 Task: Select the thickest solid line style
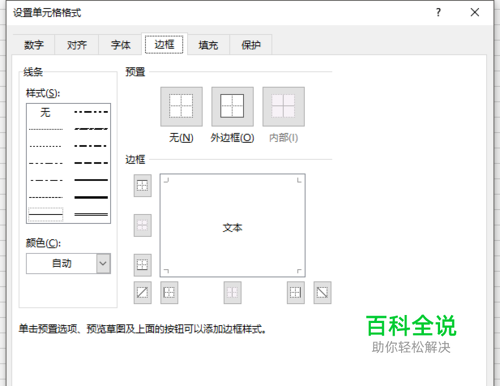(91, 197)
